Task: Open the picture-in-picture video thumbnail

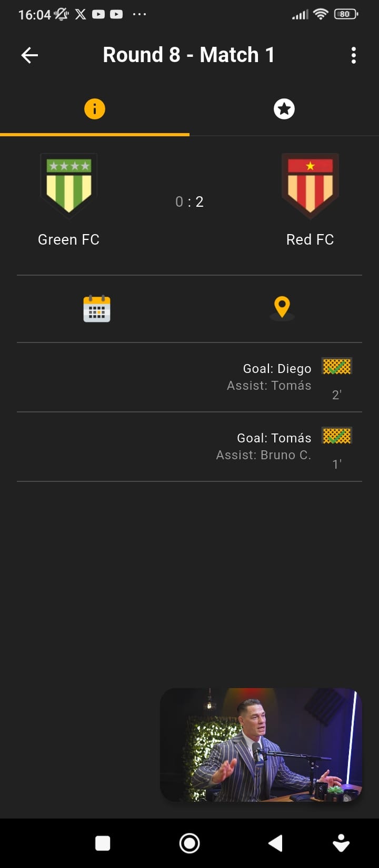Action: (261, 745)
